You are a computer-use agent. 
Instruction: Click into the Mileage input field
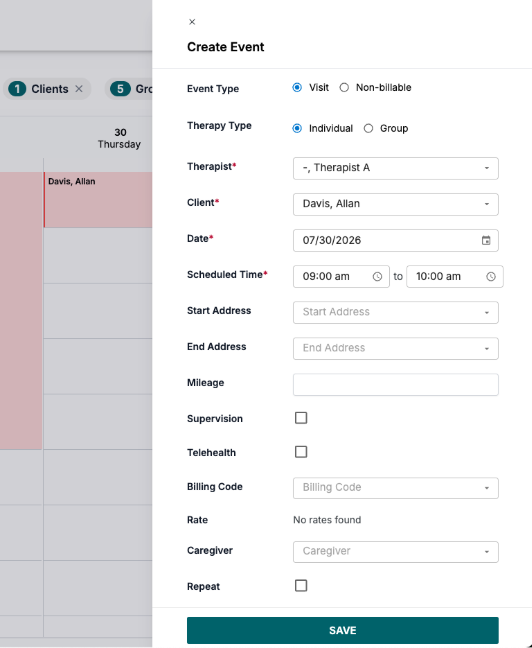pos(396,385)
